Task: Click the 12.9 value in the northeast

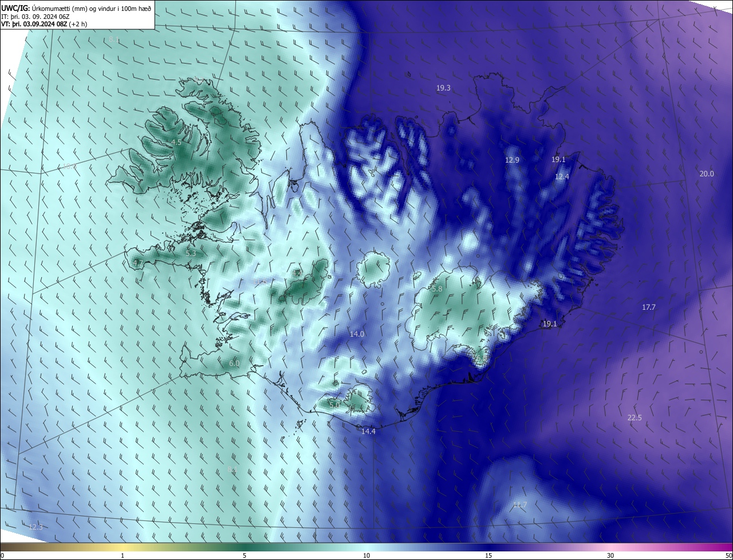Action: click(x=512, y=160)
